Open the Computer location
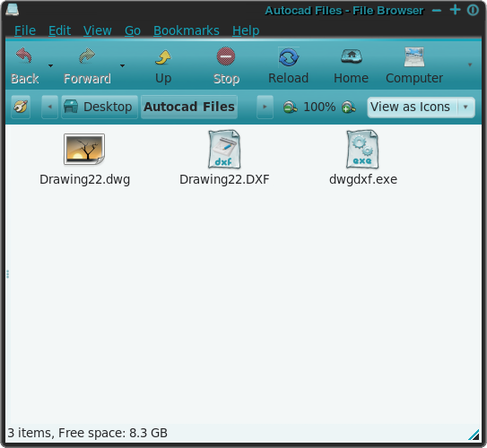 414,66
